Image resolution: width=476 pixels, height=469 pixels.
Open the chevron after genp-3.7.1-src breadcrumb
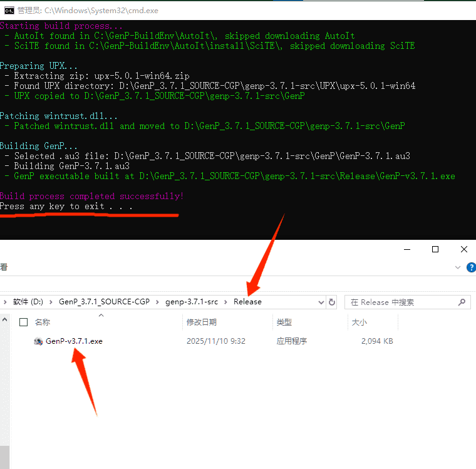[225, 302]
